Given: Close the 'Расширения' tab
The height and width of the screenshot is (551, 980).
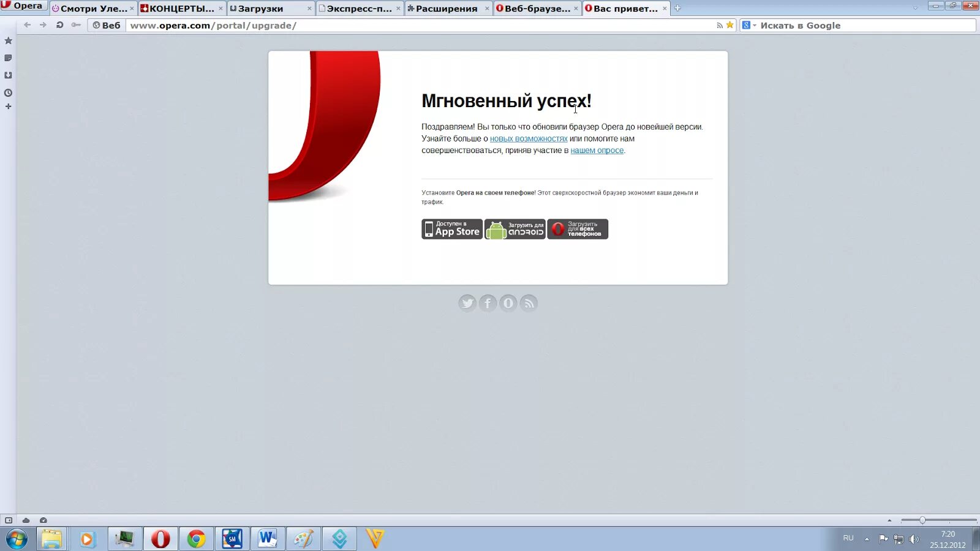Looking at the screenshot, I should tap(487, 9).
